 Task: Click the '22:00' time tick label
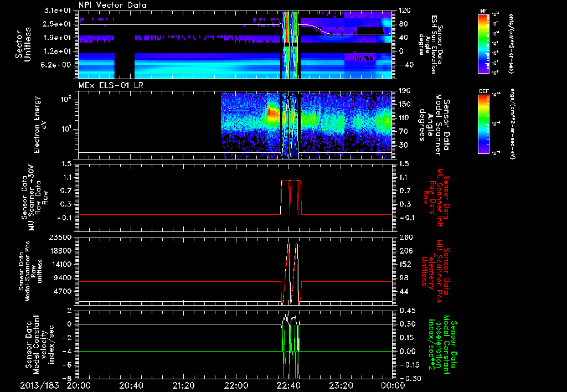coord(236,385)
